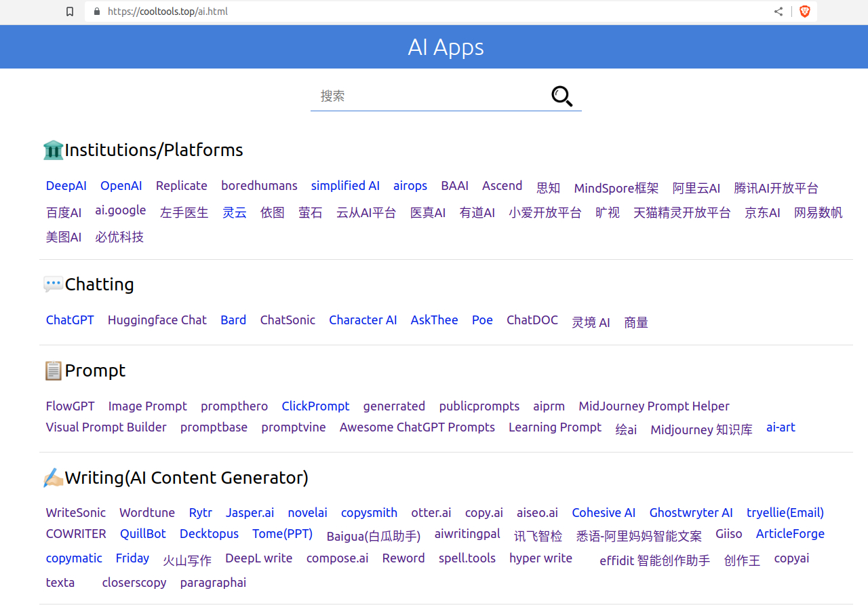Open the ai.google link
This screenshot has height=614, width=868.
121,210
